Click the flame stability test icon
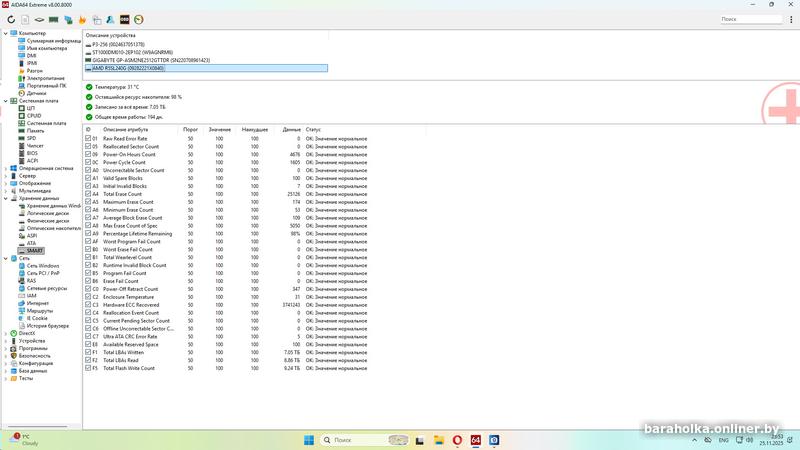Image resolution: width=800 pixels, height=450 pixels. pos(82,20)
